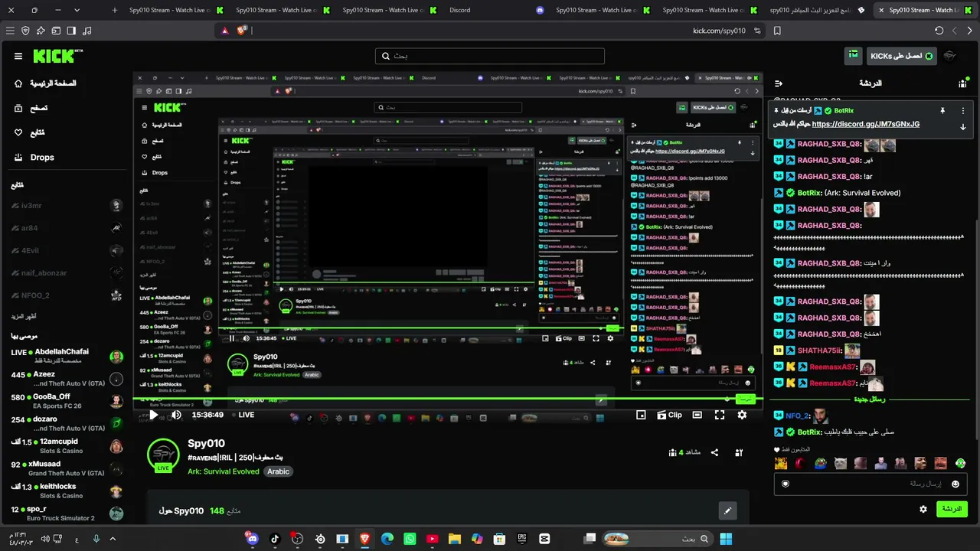
Task: Open AbdellahChafai live channel in sidebar
Action: tap(67, 356)
